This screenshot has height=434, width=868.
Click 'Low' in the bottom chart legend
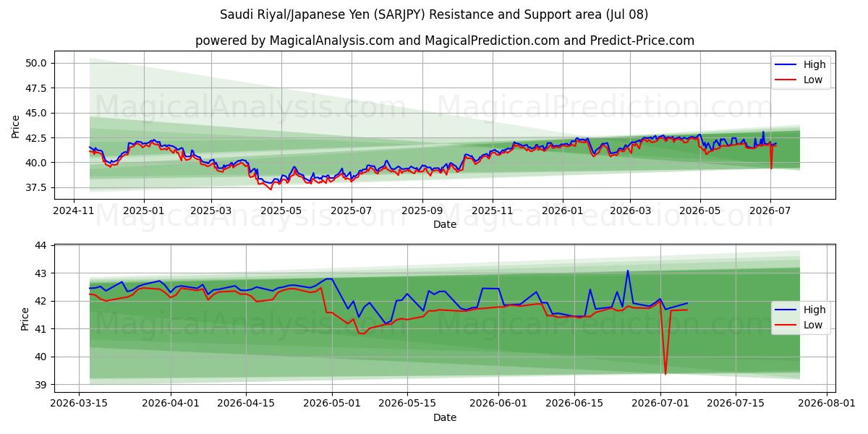812,325
